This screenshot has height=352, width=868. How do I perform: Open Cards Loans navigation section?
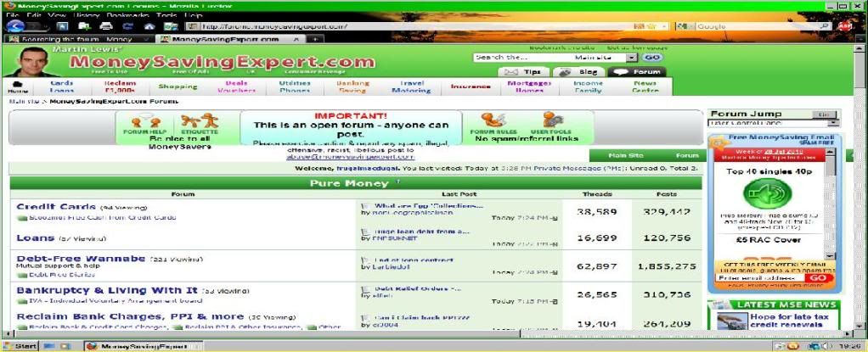62,87
